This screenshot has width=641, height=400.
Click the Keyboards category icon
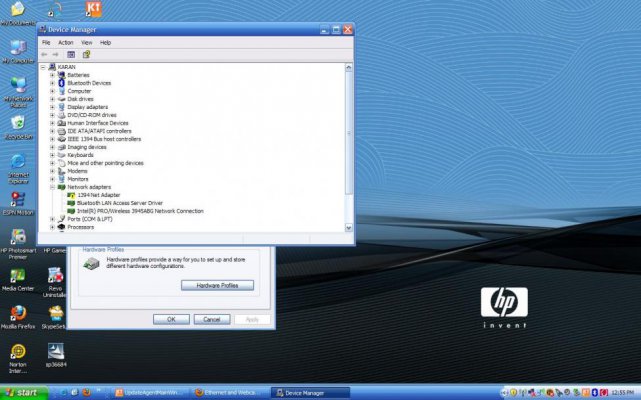point(61,155)
